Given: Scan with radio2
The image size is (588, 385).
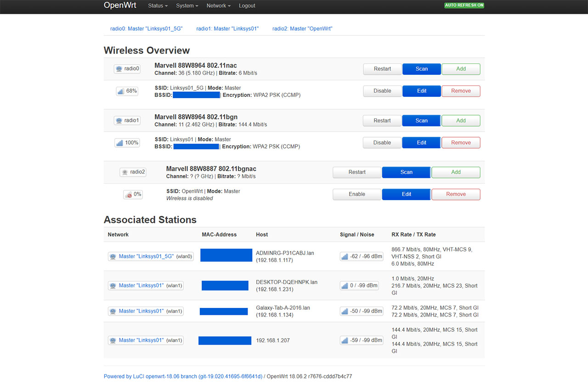Looking at the screenshot, I should tap(407, 172).
